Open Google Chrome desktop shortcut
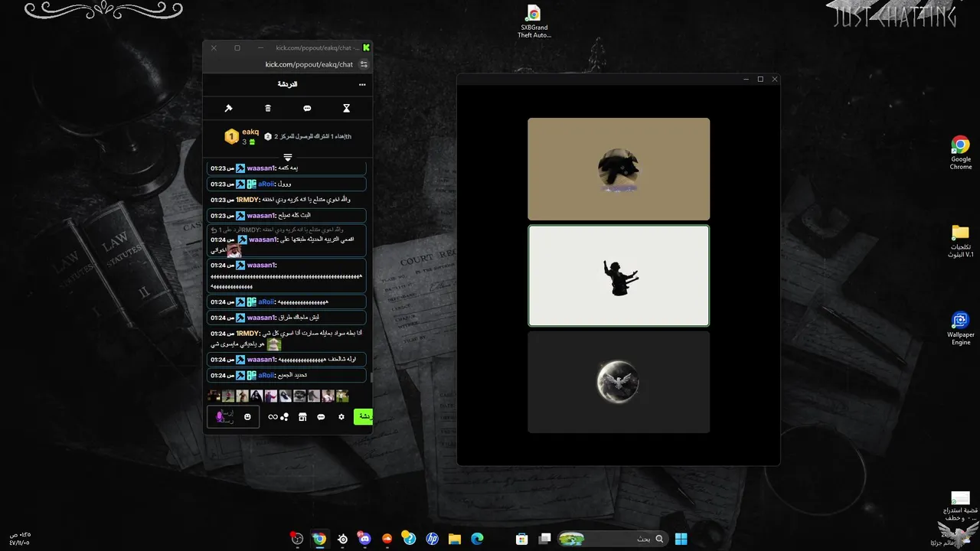Viewport: 980px width, 551px height. [x=961, y=153]
